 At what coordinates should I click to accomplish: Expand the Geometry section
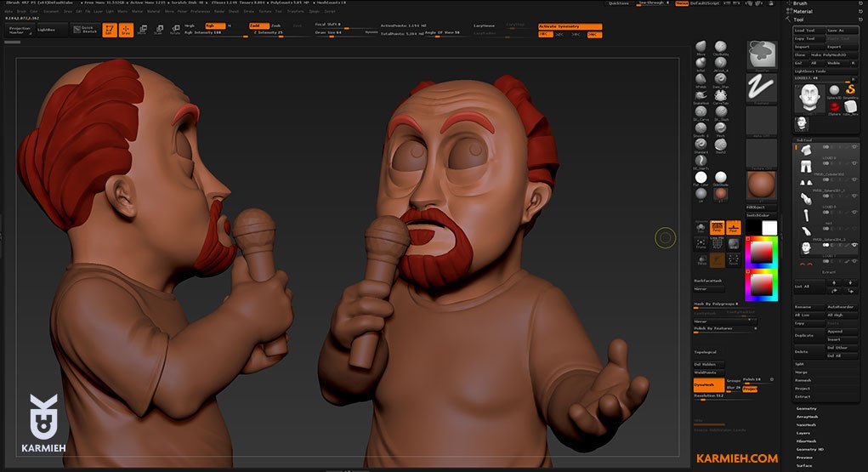(807, 408)
